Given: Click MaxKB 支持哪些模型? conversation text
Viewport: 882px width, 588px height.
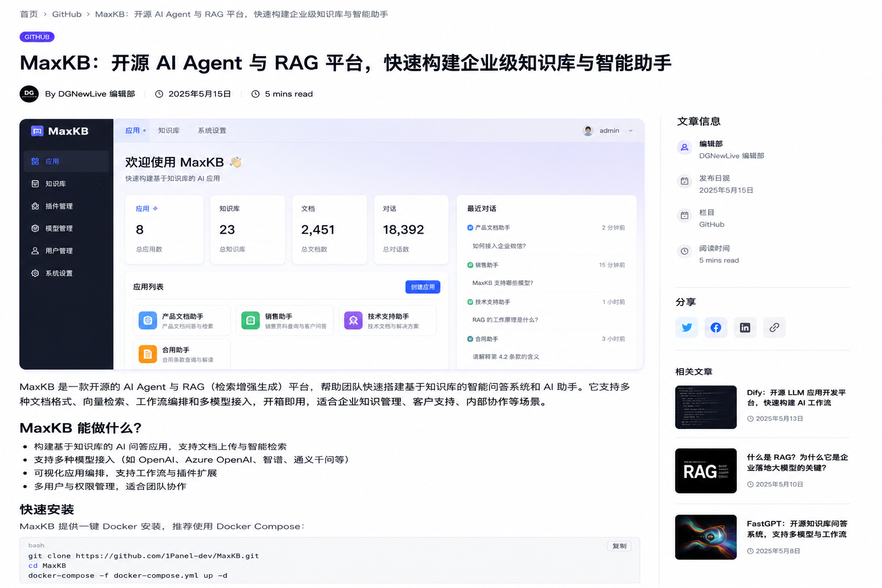Looking at the screenshot, I should [x=503, y=283].
